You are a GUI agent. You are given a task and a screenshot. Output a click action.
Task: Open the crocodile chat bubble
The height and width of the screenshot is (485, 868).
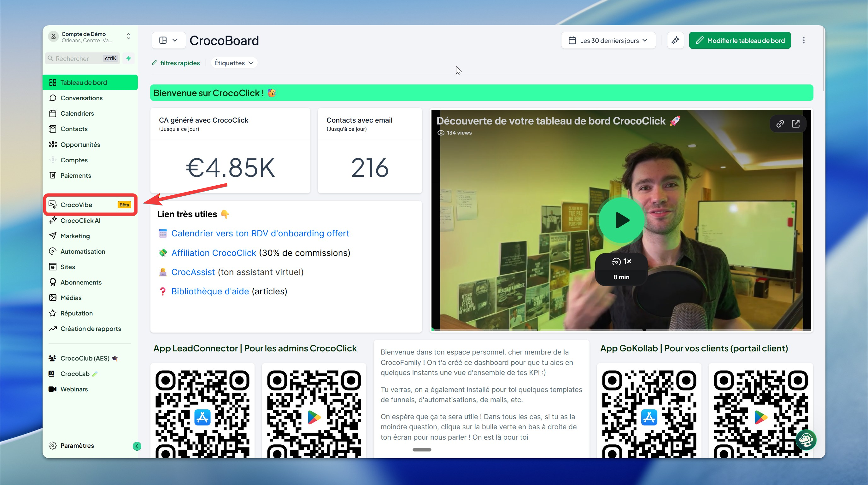806,440
